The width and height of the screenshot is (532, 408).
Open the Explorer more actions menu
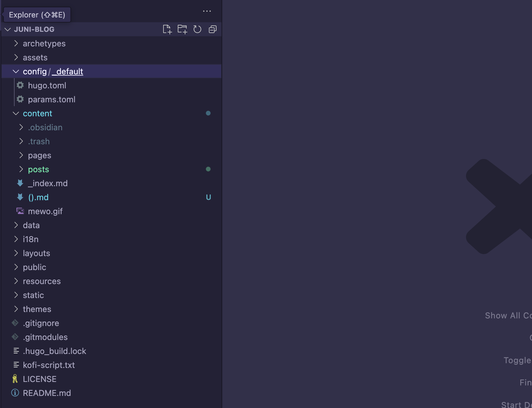click(x=207, y=11)
